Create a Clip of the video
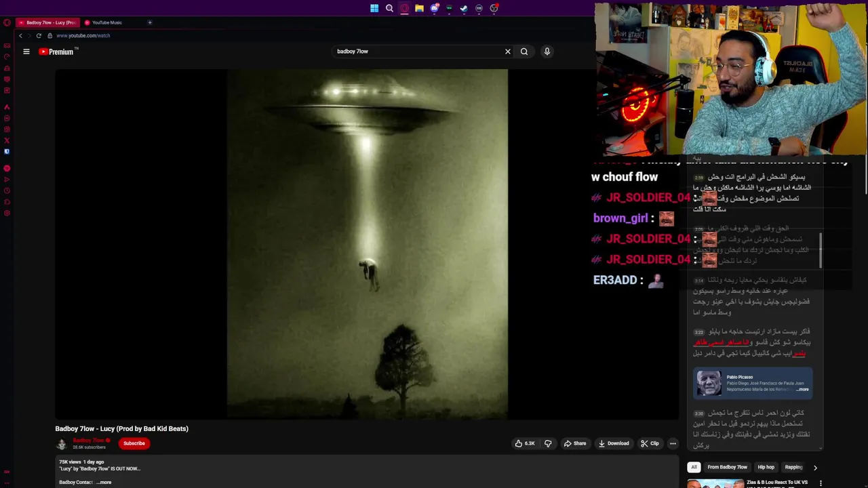Viewport: 868px width, 488px height. click(x=650, y=443)
